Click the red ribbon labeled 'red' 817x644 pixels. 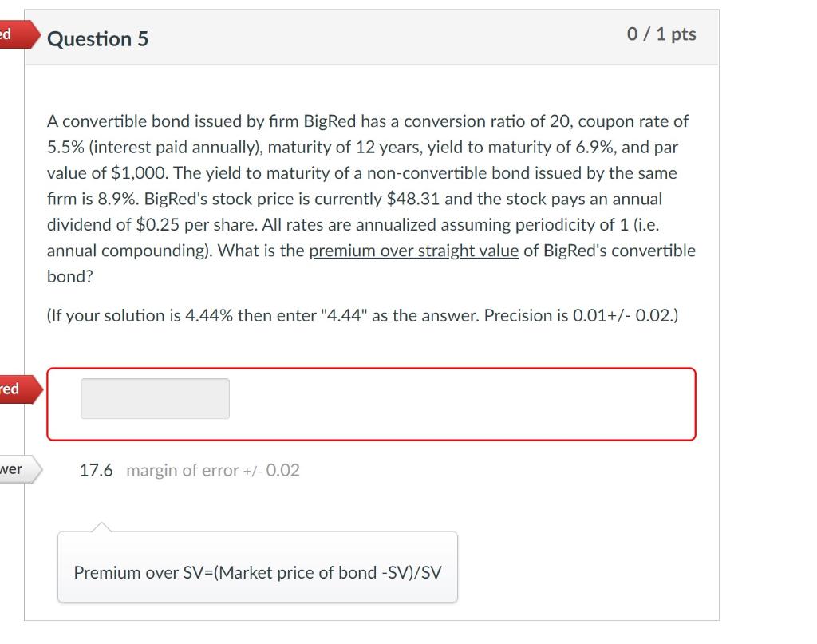click(10, 390)
